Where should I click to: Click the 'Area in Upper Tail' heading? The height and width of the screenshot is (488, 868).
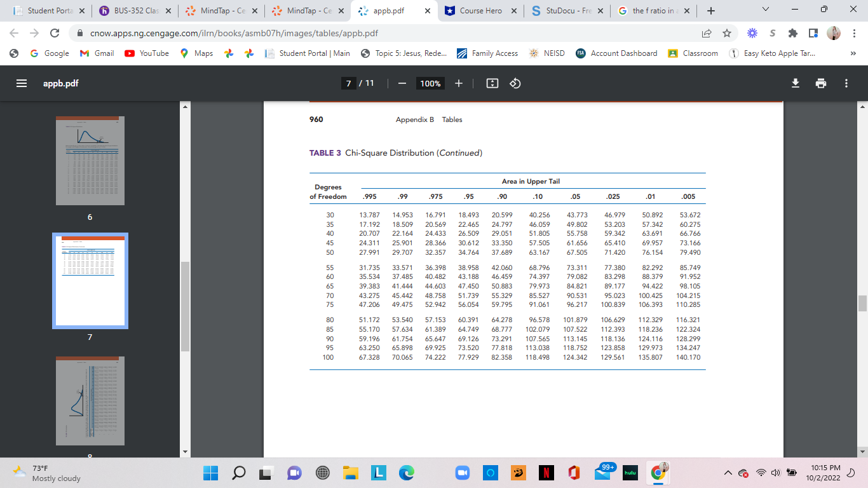(x=531, y=182)
